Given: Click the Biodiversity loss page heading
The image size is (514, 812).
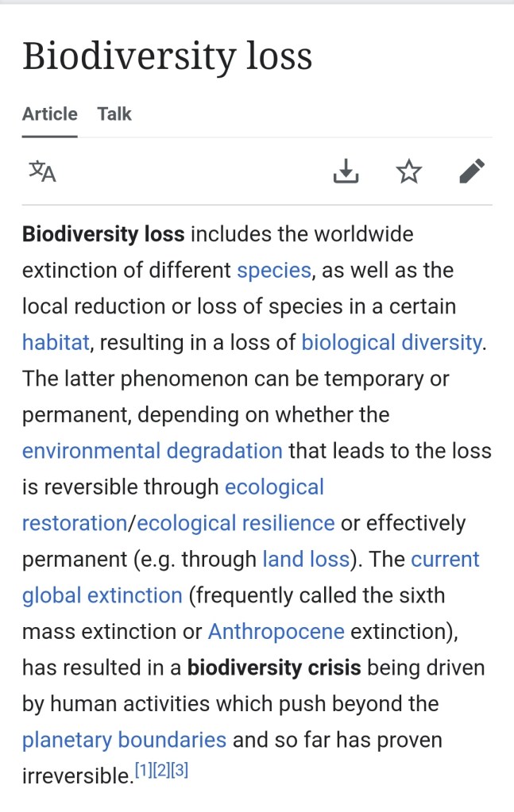Looking at the screenshot, I should 167,57.
